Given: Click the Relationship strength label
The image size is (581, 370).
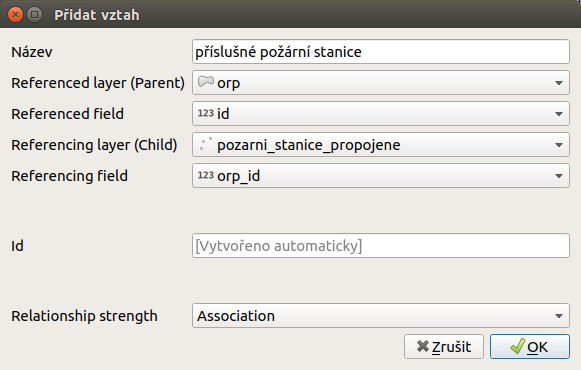Looking at the screenshot, I should click(x=84, y=316).
